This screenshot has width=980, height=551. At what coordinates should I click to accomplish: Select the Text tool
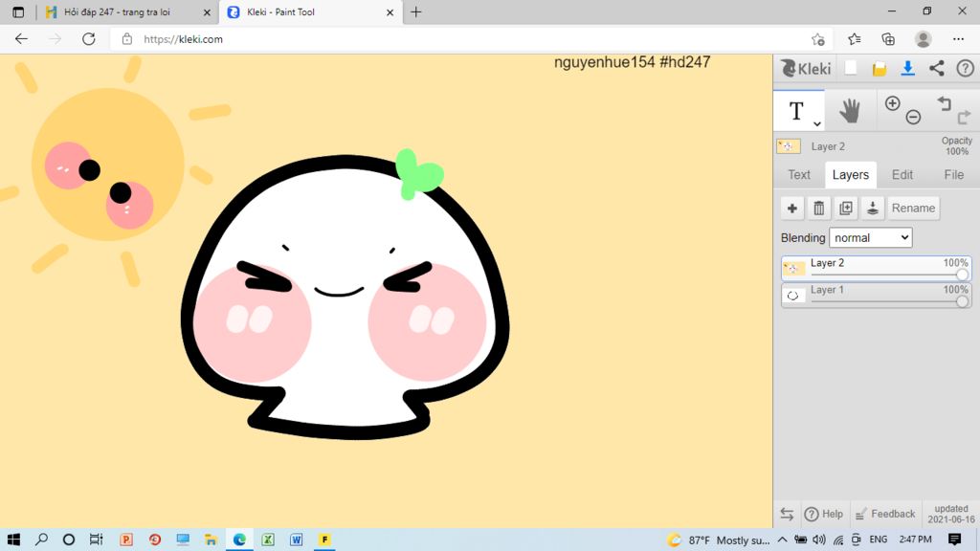[x=796, y=111]
